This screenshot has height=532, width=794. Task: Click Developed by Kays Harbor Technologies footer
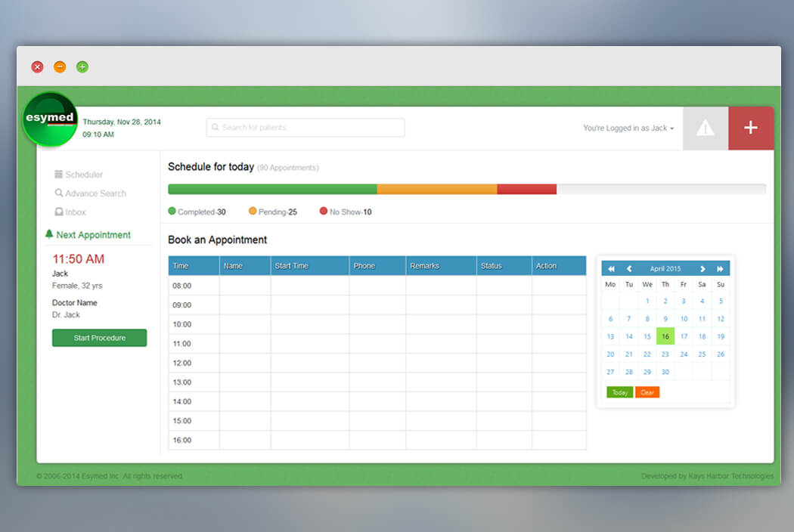coord(707,476)
